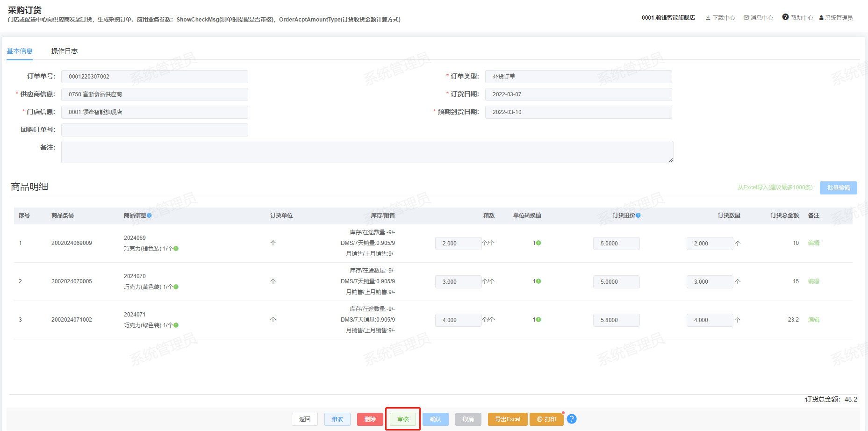Click 编辑 link for row 2 item
868x431 pixels.
813,281
